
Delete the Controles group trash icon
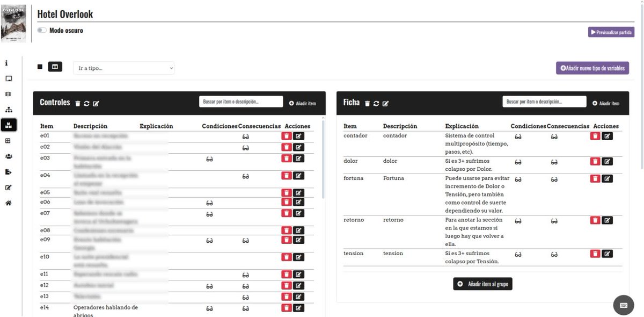[78, 104]
